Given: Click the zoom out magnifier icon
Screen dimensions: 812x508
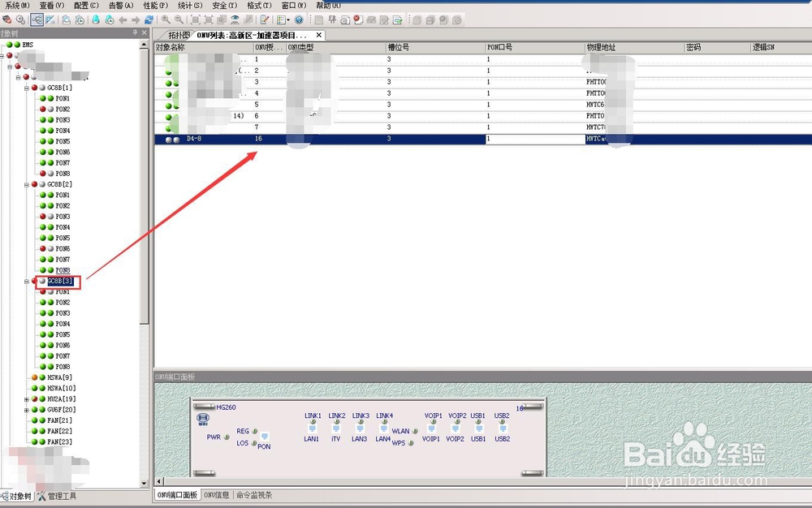Looking at the screenshot, I should tap(179, 19).
